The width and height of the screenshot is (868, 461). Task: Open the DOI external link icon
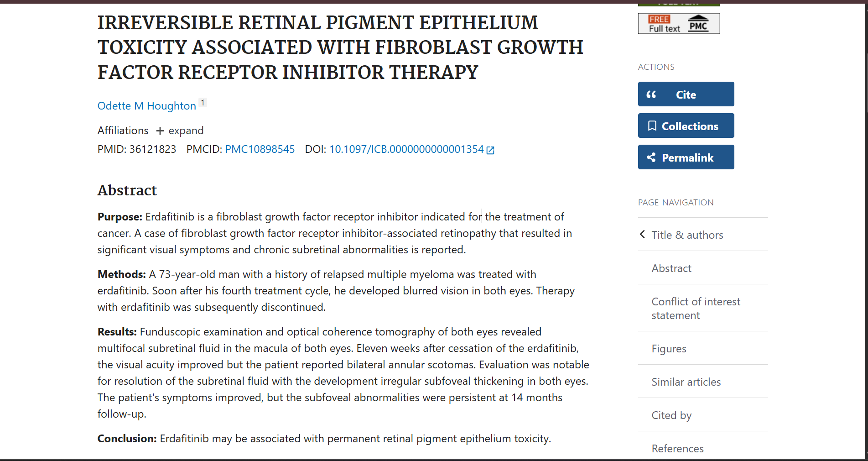(x=490, y=150)
